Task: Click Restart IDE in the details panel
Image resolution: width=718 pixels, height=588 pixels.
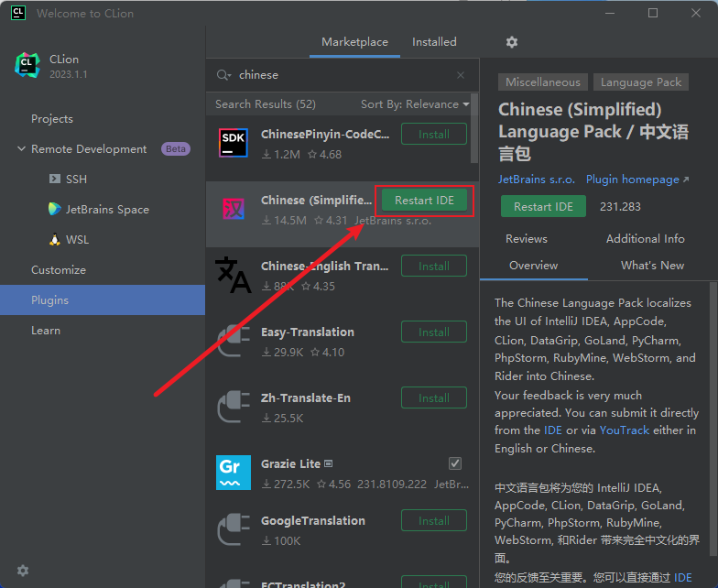Action: pos(543,207)
